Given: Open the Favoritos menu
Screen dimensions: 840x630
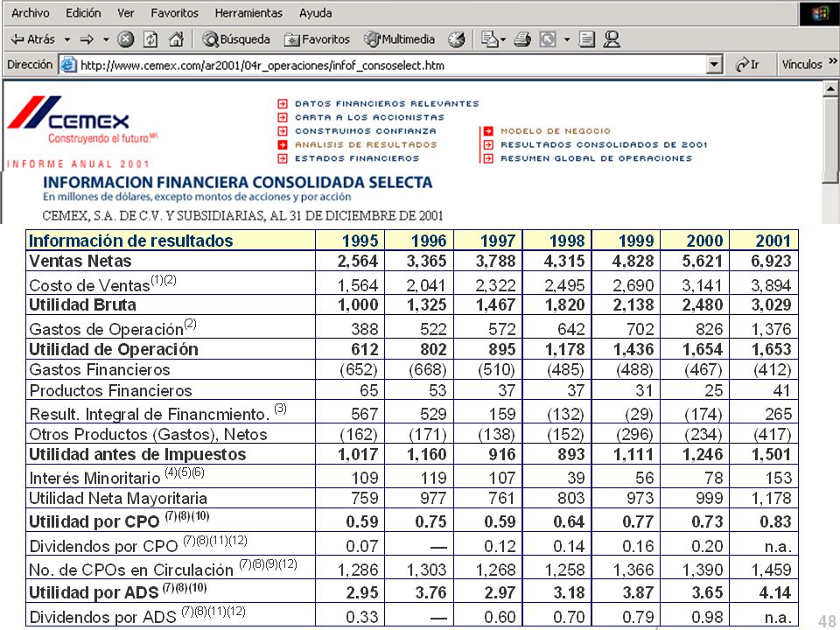Looking at the screenshot, I should point(175,13).
